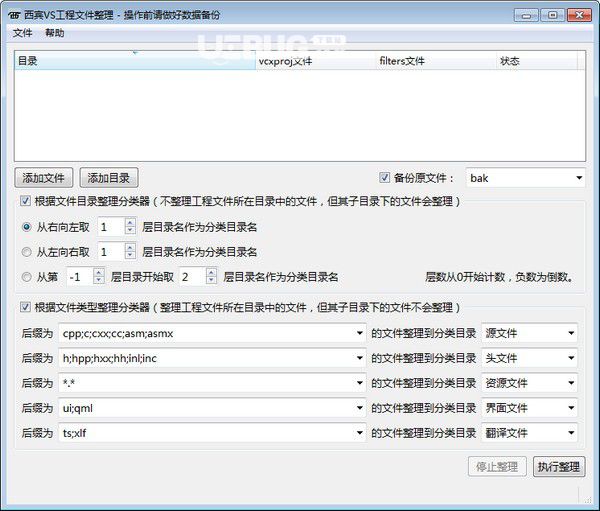Click the resize grip in window corner
600x511 pixels.
coord(588,499)
